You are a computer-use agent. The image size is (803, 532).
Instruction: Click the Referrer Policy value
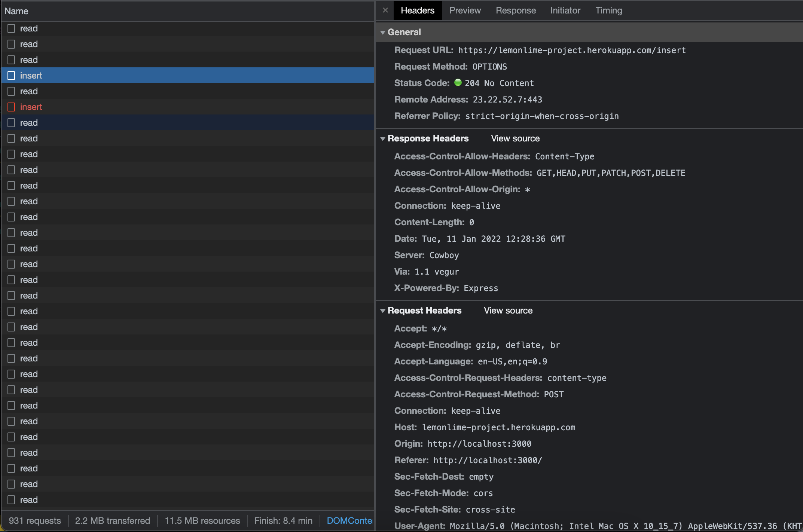tap(542, 116)
